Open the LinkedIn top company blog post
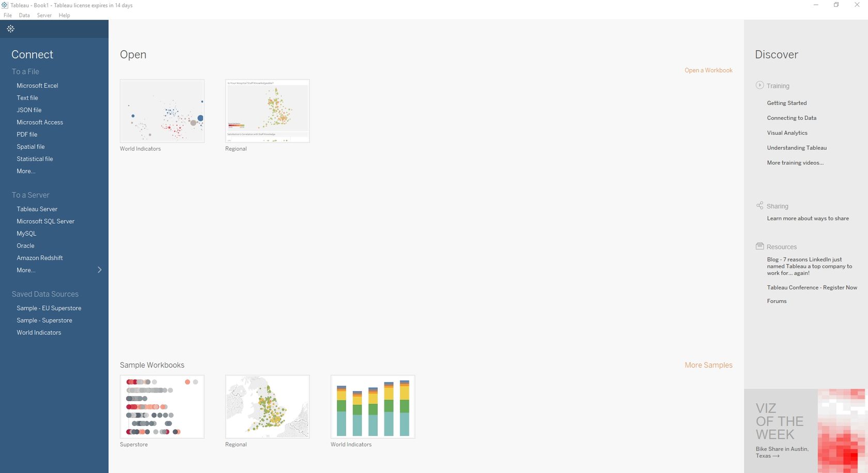 810,266
